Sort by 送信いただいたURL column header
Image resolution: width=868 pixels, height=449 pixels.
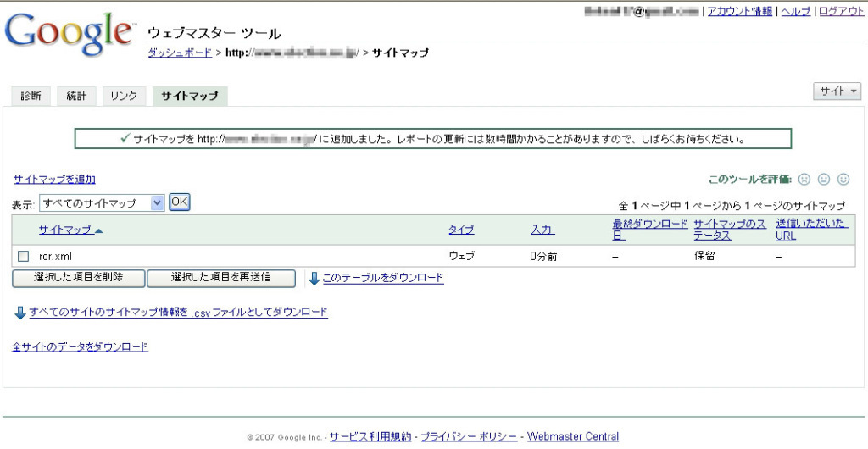tap(811, 230)
